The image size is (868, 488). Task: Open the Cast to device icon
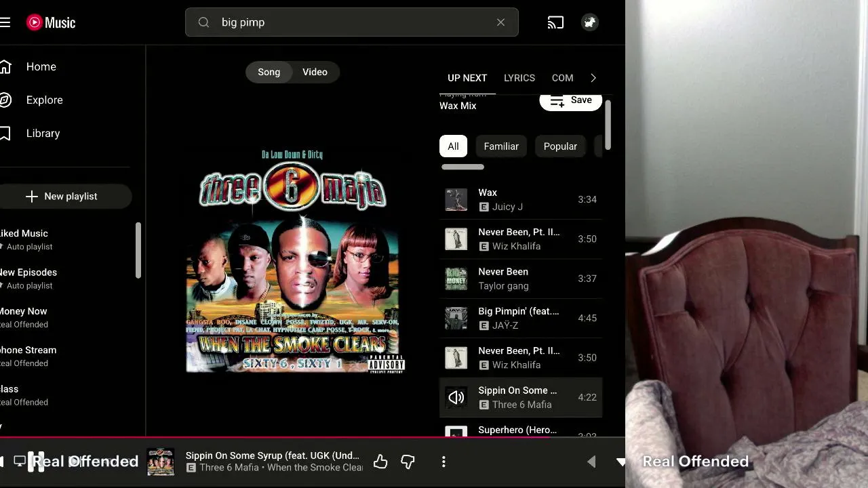pyautogui.click(x=555, y=22)
